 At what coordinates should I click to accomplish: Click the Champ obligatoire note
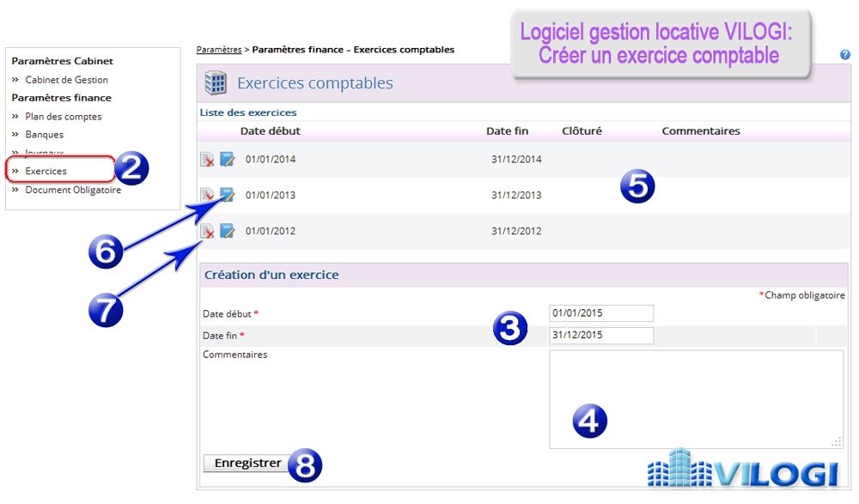[802, 295]
